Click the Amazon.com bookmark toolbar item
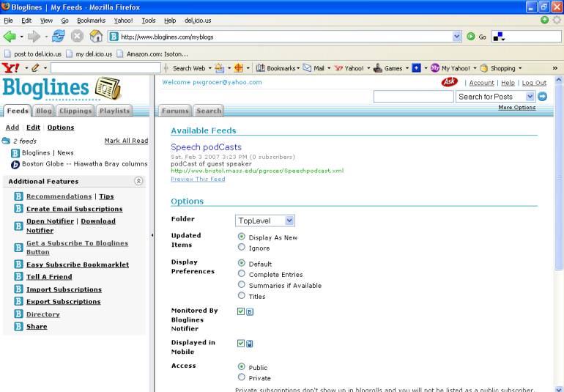 pyautogui.click(x=152, y=54)
